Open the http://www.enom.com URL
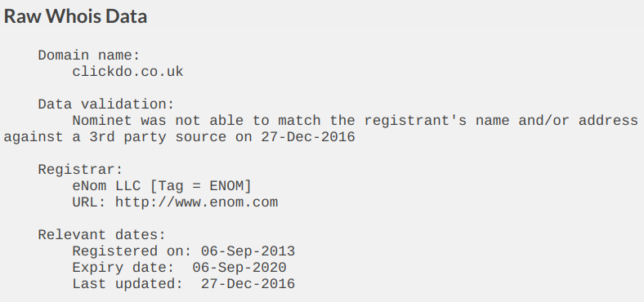The width and height of the screenshot is (644, 302). point(196,202)
